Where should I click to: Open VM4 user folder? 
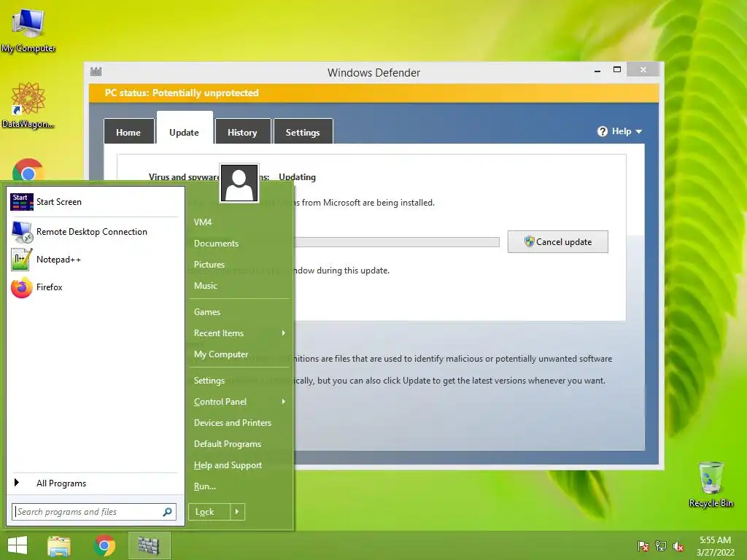pyautogui.click(x=203, y=222)
